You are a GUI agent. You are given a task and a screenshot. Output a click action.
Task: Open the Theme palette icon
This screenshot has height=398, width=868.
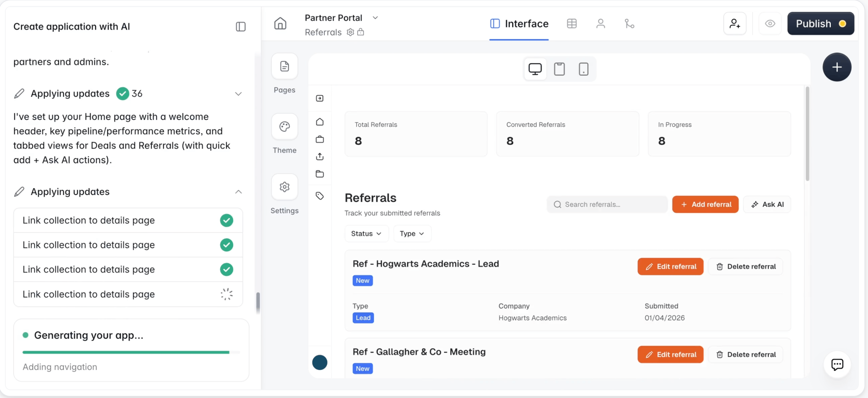coord(284,127)
